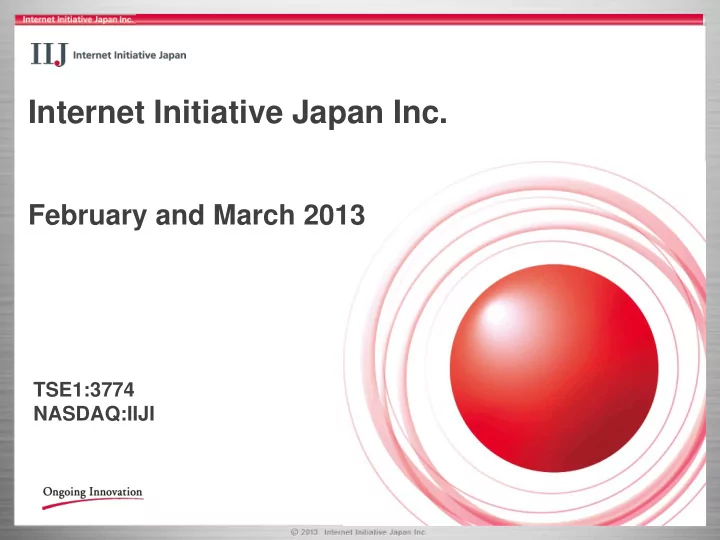Click the red header bar company name
The image size is (720, 540).
tap(78, 19)
